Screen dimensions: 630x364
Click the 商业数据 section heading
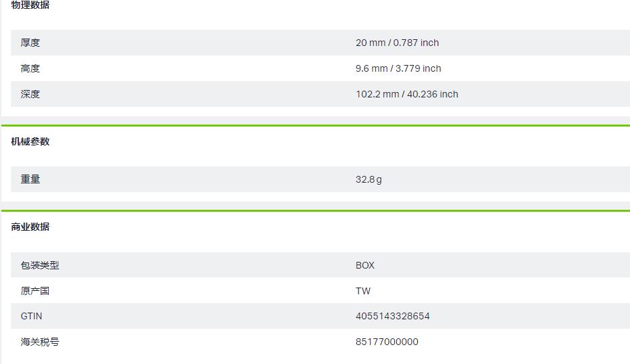[x=30, y=227]
